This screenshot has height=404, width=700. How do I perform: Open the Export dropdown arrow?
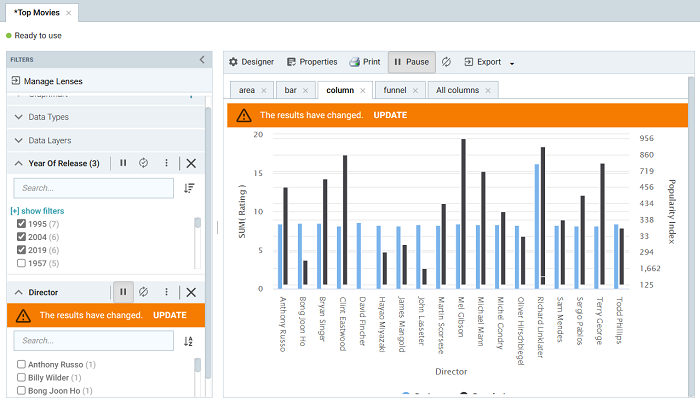[512, 63]
